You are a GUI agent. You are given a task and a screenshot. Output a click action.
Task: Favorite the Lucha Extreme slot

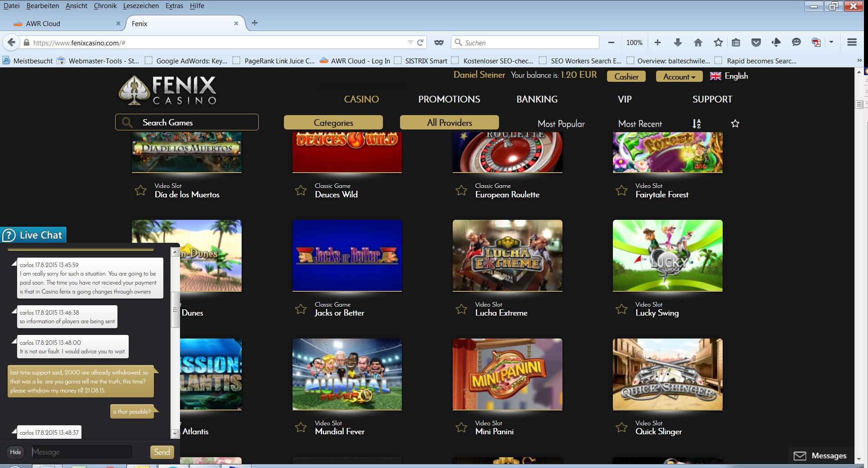pyautogui.click(x=461, y=309)
